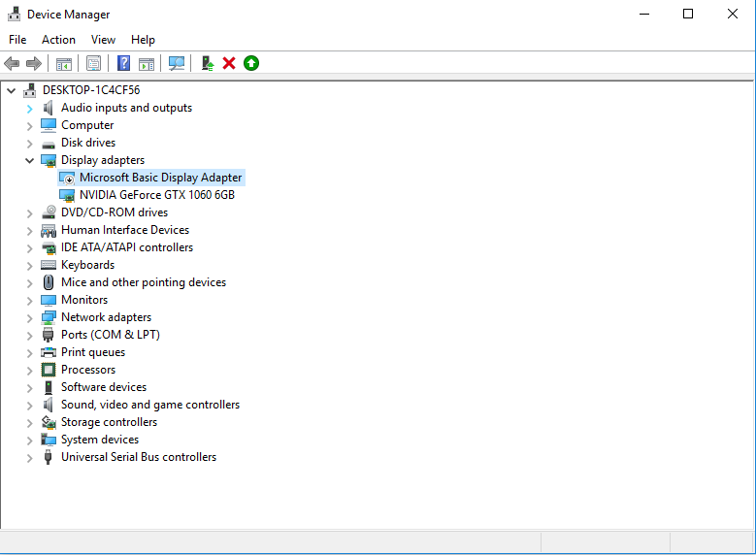Screen dimensions: 756x555
Task: Expand the Disk drives category
Action: pos(29,144)
